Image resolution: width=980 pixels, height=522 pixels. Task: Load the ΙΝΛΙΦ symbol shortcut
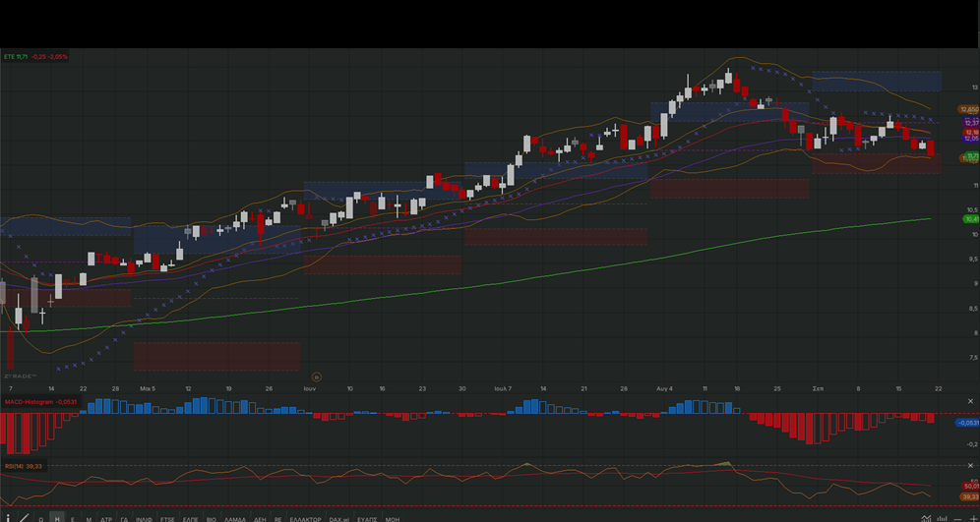145,519
